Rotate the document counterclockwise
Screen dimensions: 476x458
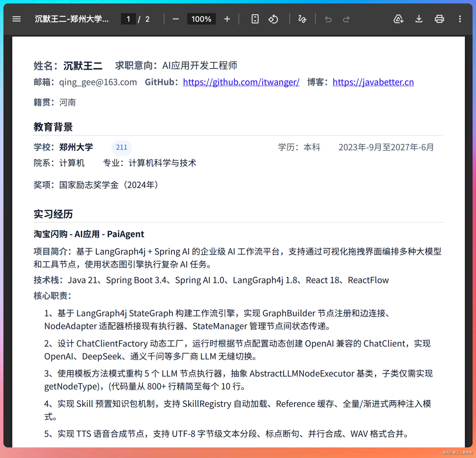pos(273,19)
